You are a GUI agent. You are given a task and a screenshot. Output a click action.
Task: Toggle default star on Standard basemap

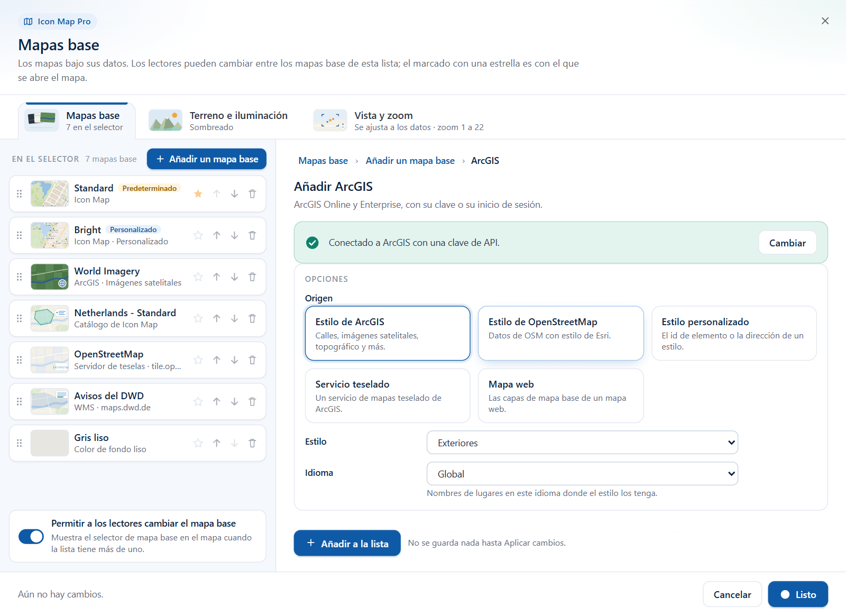[198, 194]
